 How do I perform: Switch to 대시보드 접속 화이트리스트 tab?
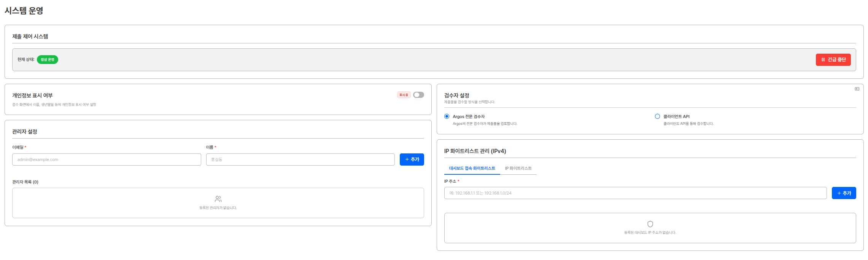(x=472, y=168)
